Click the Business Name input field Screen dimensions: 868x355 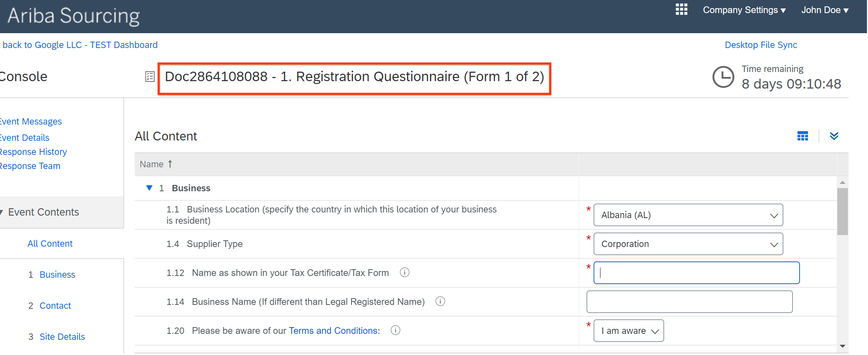pos(689,301)
